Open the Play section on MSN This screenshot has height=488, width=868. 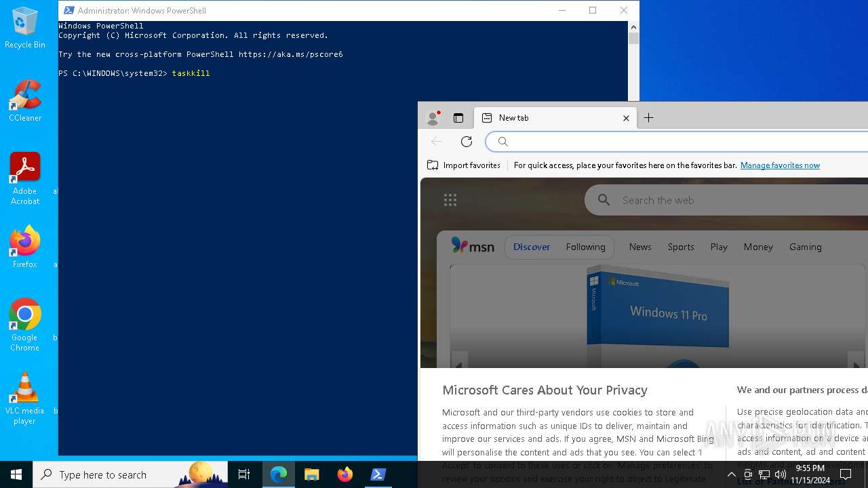(x=719, y=247)
